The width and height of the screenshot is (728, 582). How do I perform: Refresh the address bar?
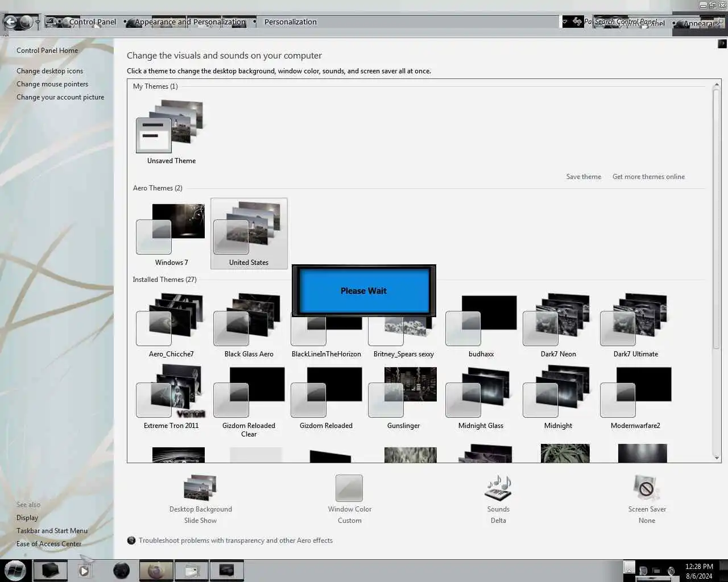[x=577, y=22]
